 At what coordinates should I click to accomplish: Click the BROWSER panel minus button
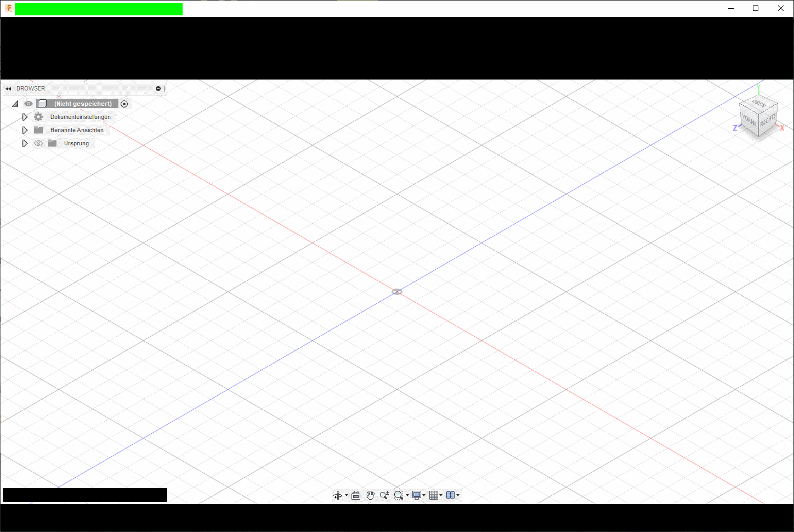tap(158, 88)
